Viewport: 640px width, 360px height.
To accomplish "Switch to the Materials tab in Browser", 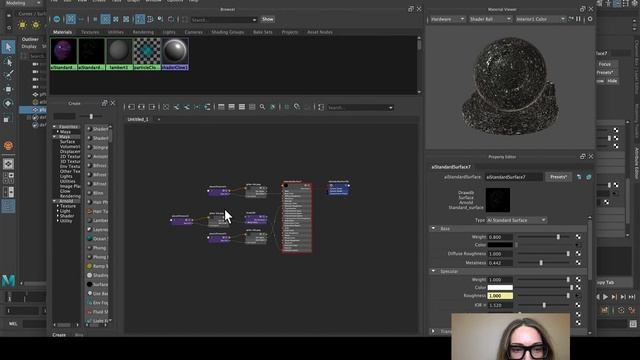I will [62, 32].
